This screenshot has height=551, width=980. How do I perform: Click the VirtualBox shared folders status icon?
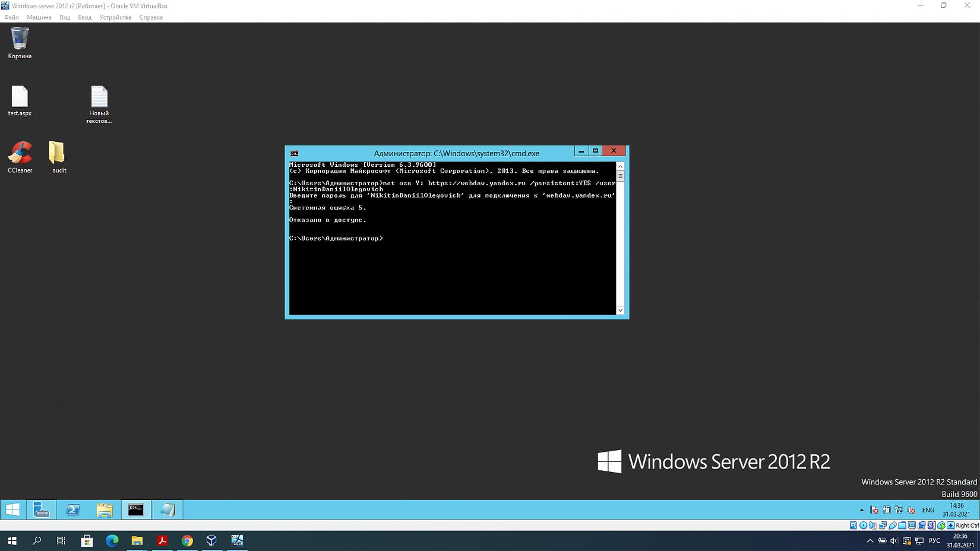(x=902, y=525)
